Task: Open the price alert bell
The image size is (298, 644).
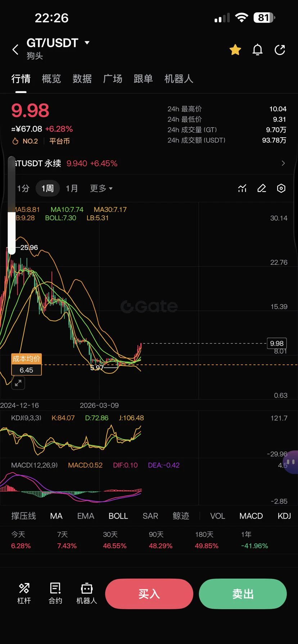Action: 257,50
